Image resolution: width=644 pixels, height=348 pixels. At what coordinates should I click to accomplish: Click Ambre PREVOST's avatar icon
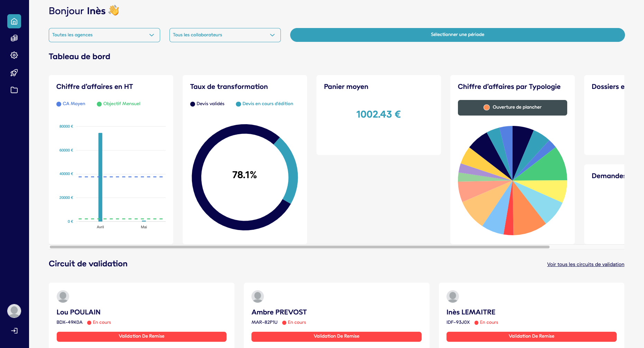click(x=258, y=296)
